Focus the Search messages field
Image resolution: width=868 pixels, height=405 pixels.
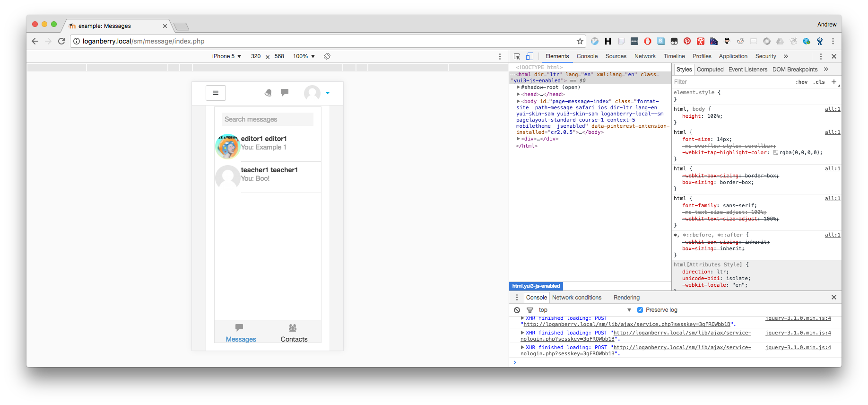pyautogui.click(x=268, y=119)
